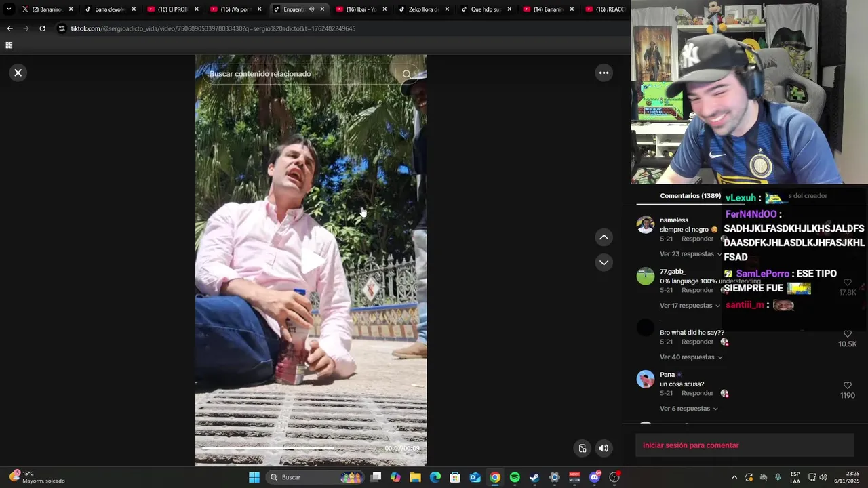This screenshot has width=868, height=488.
Task: Click the username 'nameless'
Action: click(674, 220)
